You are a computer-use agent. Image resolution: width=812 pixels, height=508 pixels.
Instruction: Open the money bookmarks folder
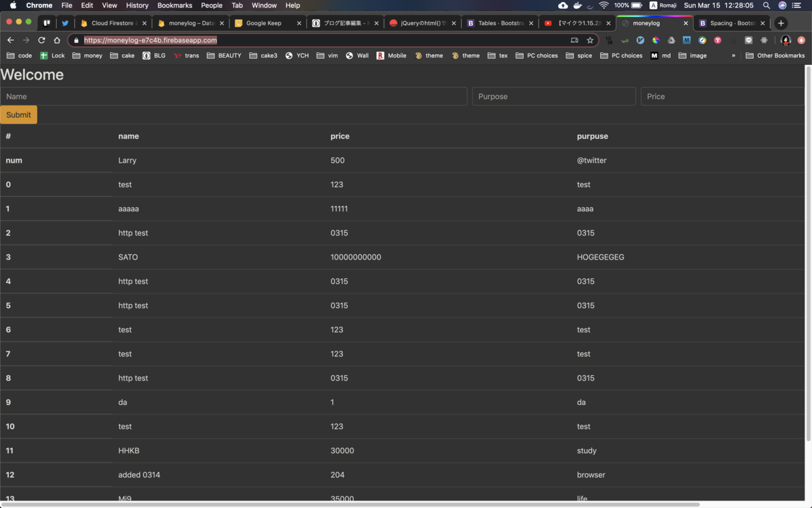pos(87,56)
